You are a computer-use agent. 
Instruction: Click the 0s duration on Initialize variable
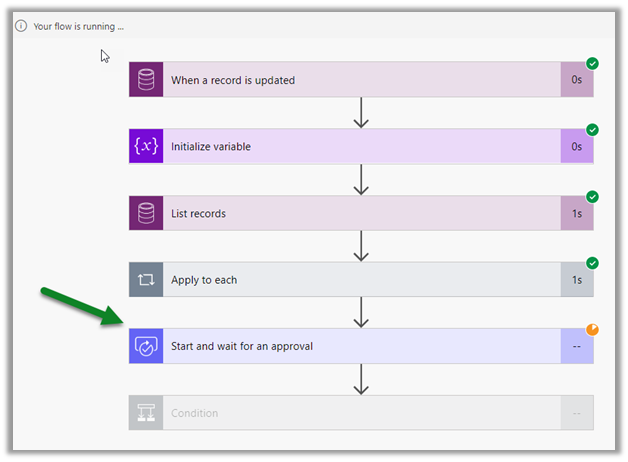(577, 147)
